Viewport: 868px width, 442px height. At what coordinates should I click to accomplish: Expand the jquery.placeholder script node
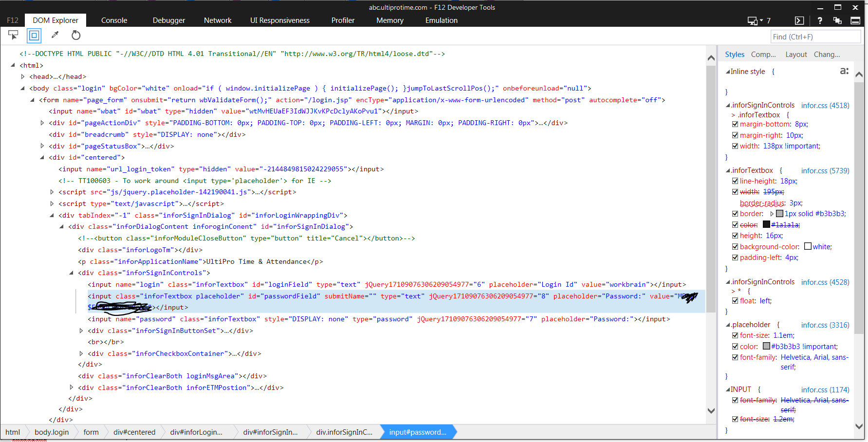[x=52, y=192]
